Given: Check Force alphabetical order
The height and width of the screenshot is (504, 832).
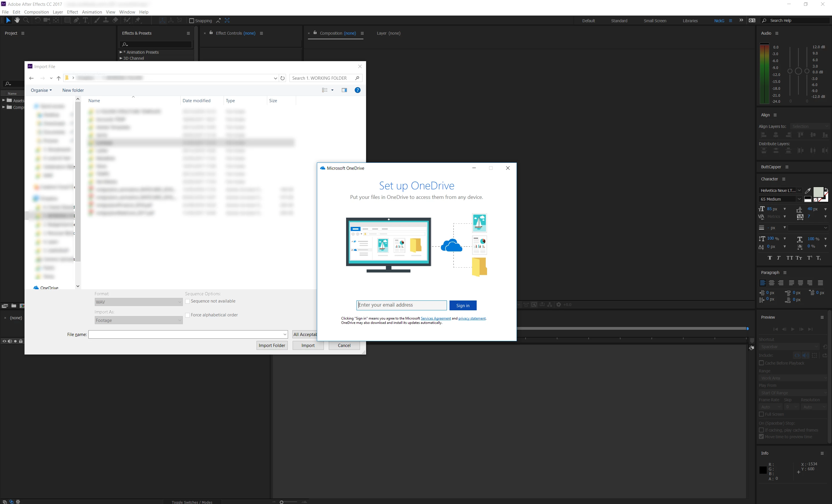Looking at the screenshot, I should pos(187,315).
